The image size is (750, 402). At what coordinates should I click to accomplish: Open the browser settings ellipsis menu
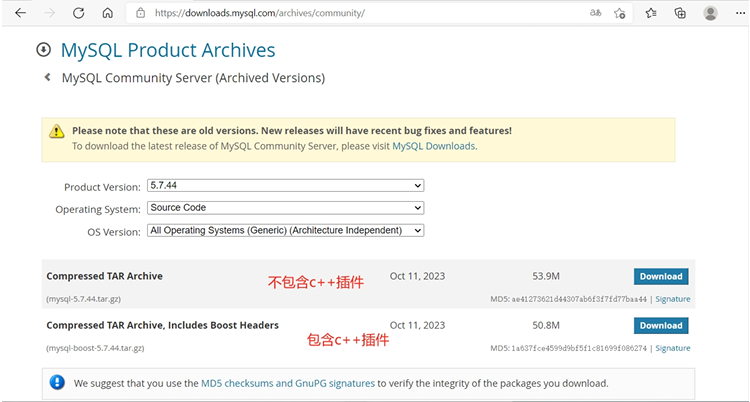pyautogui.click(x=740, y=13)
